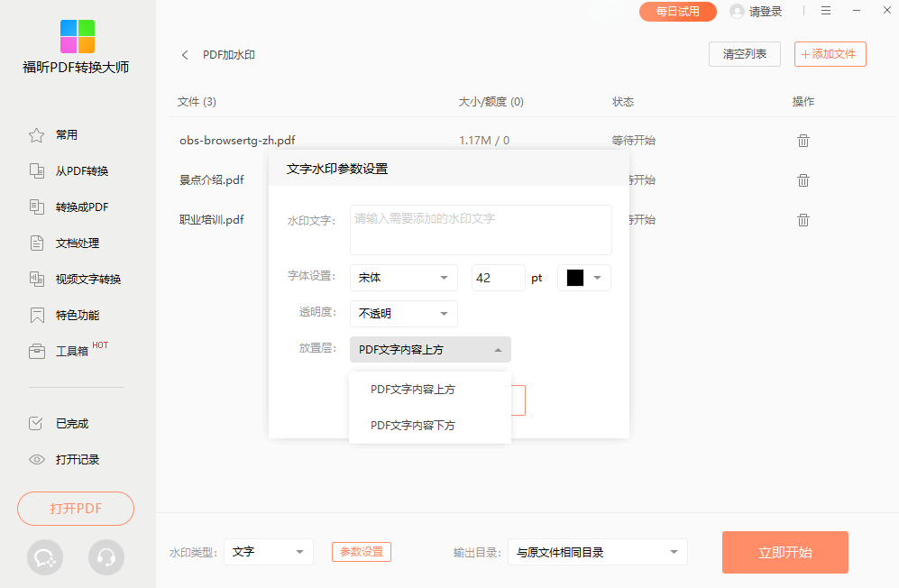Click the trash icon for obs-browsertg-zh.pdf
This screenshot has height=588, width=899.
pyautogui.click(x=803, y=141)
